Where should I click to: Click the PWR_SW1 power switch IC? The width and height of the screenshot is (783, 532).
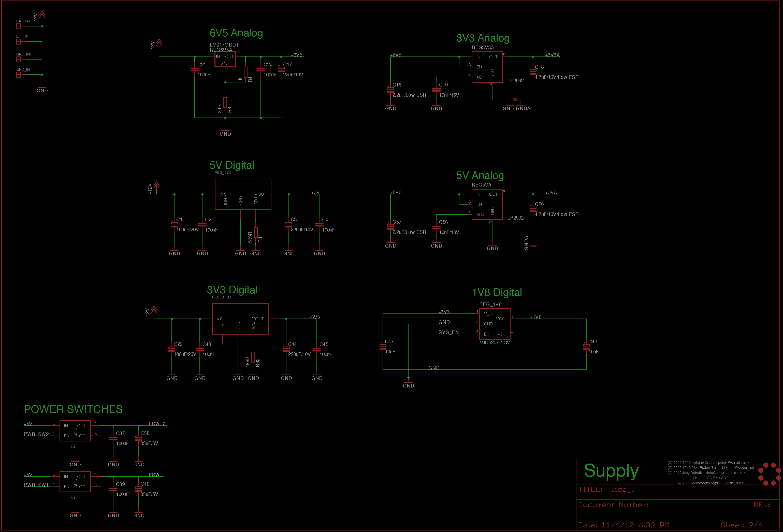click(75, 481)
